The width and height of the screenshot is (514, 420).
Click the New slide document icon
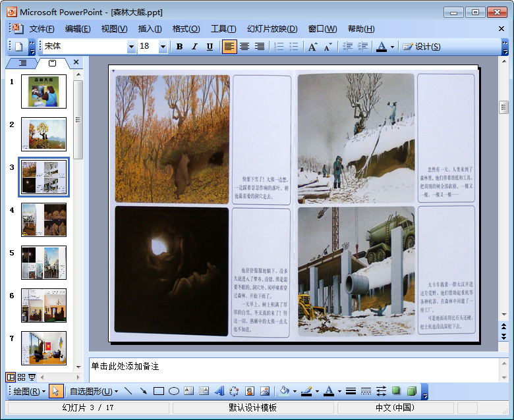(x=19, y=47)
